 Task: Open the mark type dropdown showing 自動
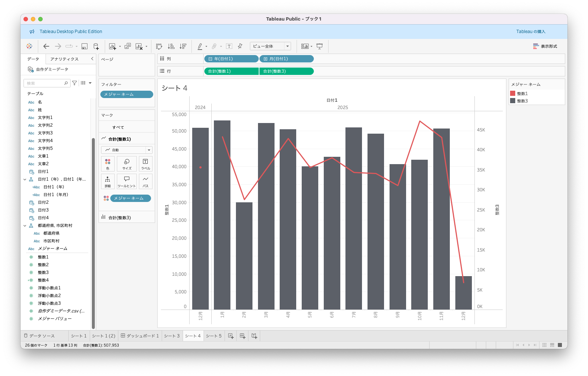pyautogui.click(x=127, y=150)
